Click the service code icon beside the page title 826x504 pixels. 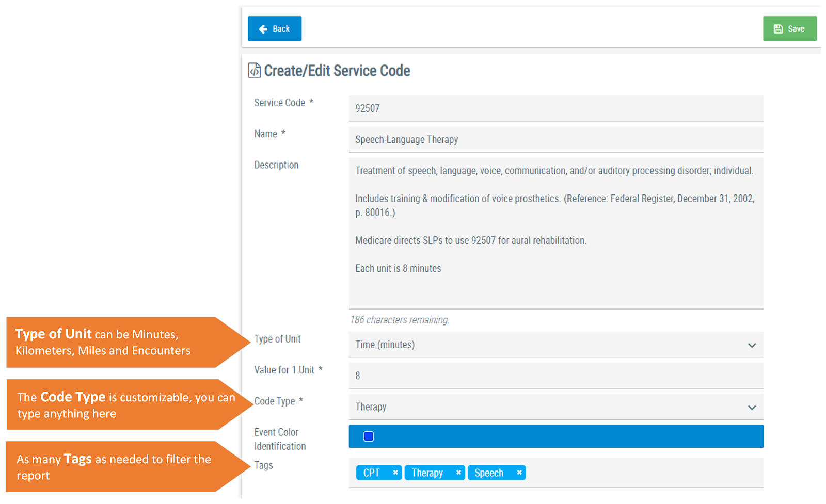(x=254, y=71)
